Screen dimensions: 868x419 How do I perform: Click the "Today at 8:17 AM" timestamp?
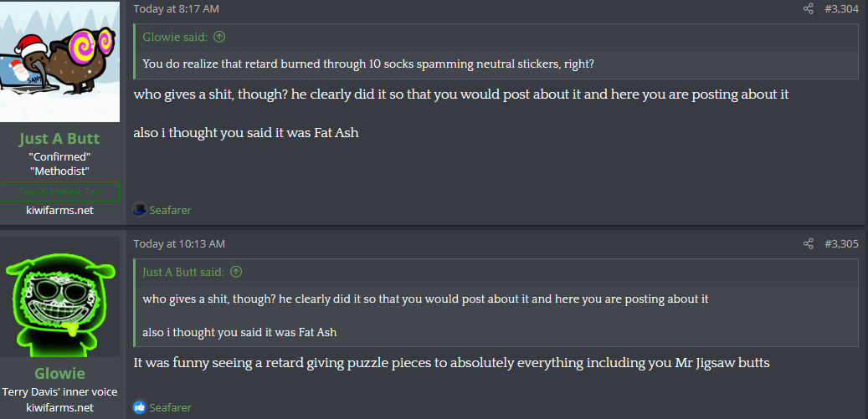(x=177, y=9)
